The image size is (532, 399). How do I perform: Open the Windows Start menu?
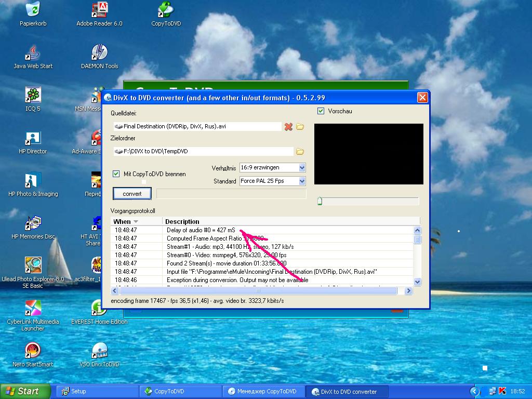(x=25, y=391)
